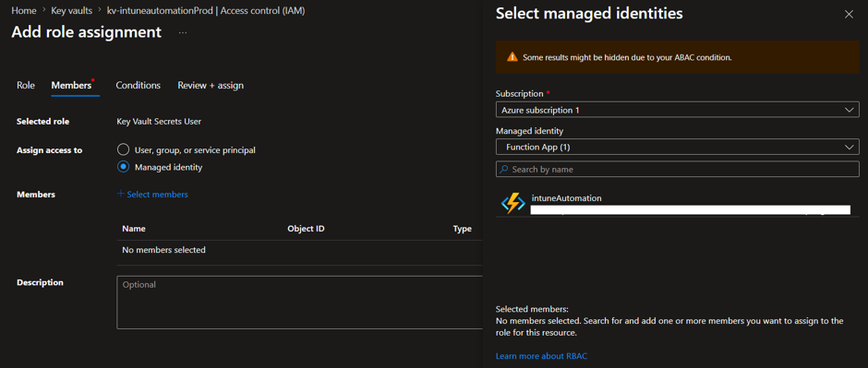The height and width of the screenshot is (368, 868).
Task: Select the Managed identity radio button
Action: (124, 167)
